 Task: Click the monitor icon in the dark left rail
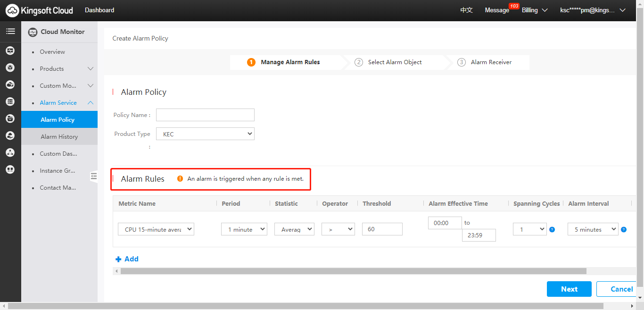pos(10,50)
